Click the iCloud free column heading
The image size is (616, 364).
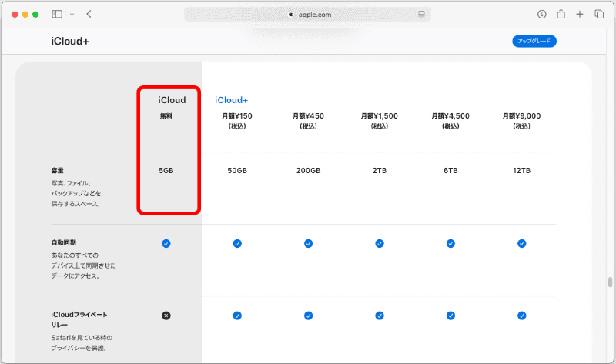coord(172,100)
